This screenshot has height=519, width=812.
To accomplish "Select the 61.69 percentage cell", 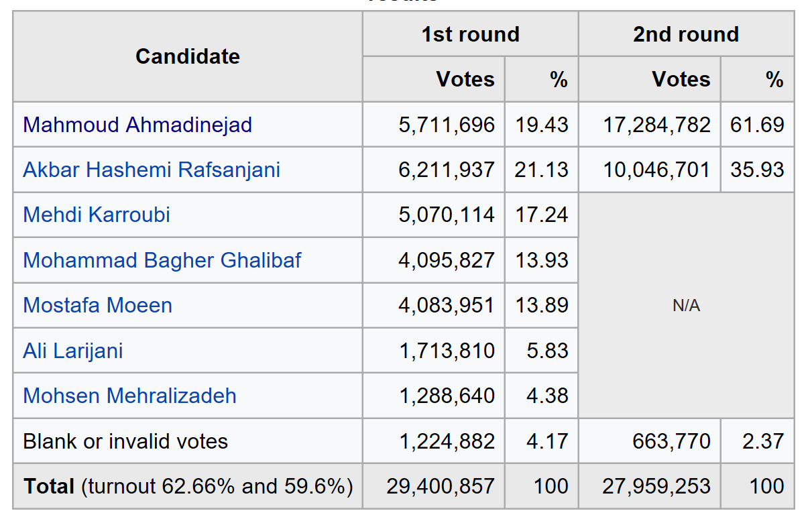I will coord(758,125).
